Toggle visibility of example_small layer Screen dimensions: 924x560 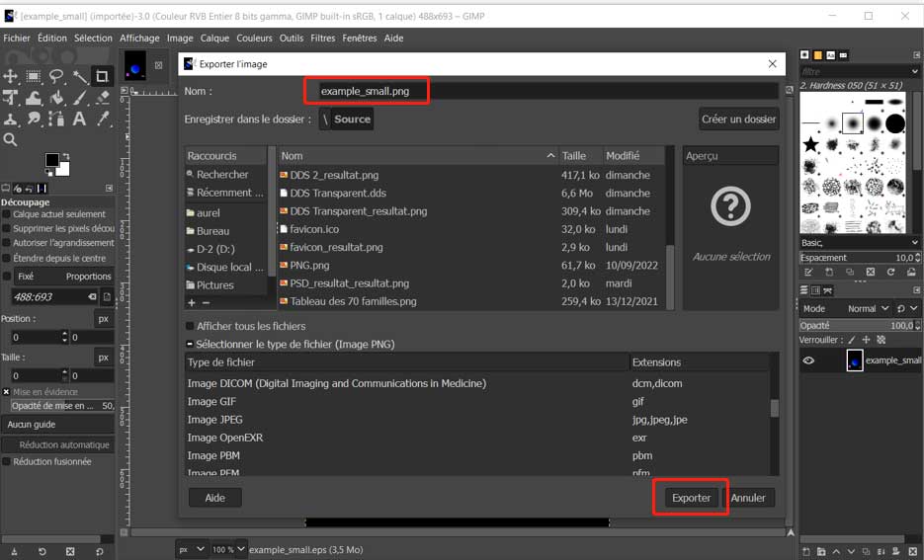pos(808,360)
